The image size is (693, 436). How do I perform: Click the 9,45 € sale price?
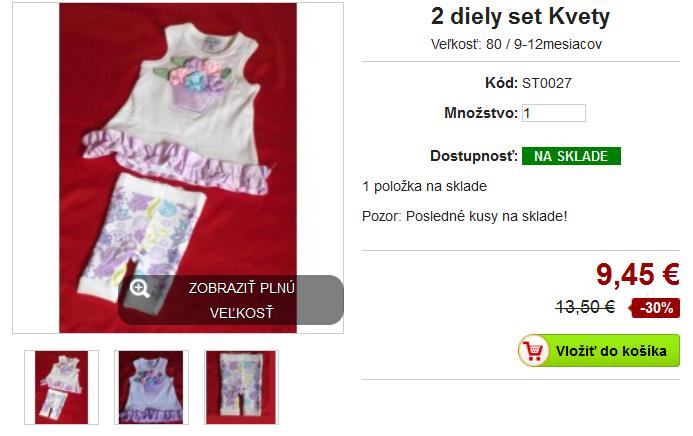click(637, 274)
